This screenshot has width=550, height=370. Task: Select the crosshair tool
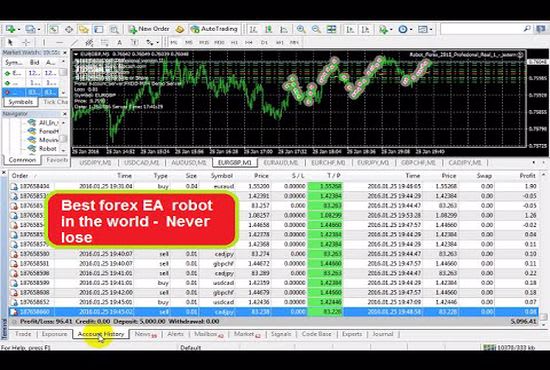tap(26, 42)
